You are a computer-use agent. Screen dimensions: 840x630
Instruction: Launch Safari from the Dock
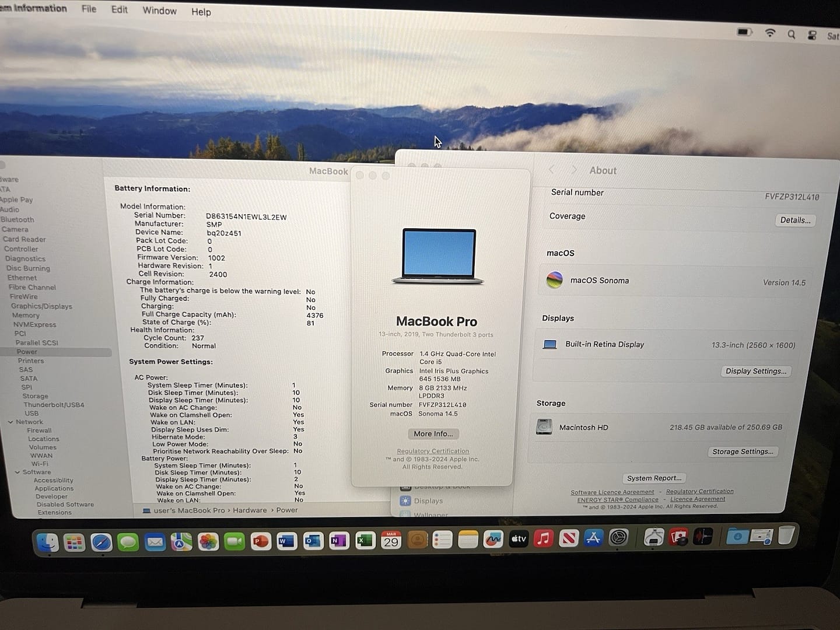(x=101, y=542)
